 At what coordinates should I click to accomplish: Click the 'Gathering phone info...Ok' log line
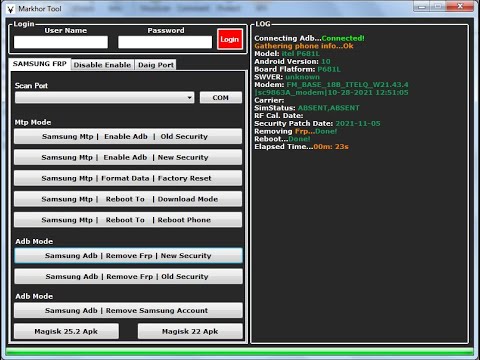(x=304, y=46)
